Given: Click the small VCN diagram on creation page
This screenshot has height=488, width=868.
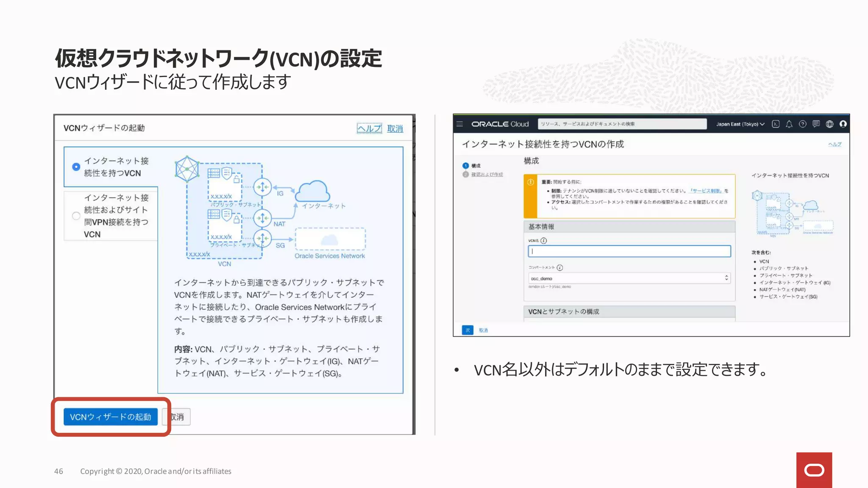Looking at the screenshot, I should coord(793,213).
